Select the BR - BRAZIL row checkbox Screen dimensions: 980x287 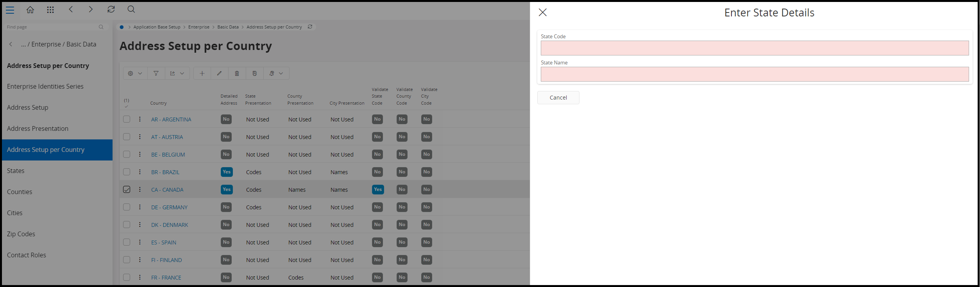point(127,172)
